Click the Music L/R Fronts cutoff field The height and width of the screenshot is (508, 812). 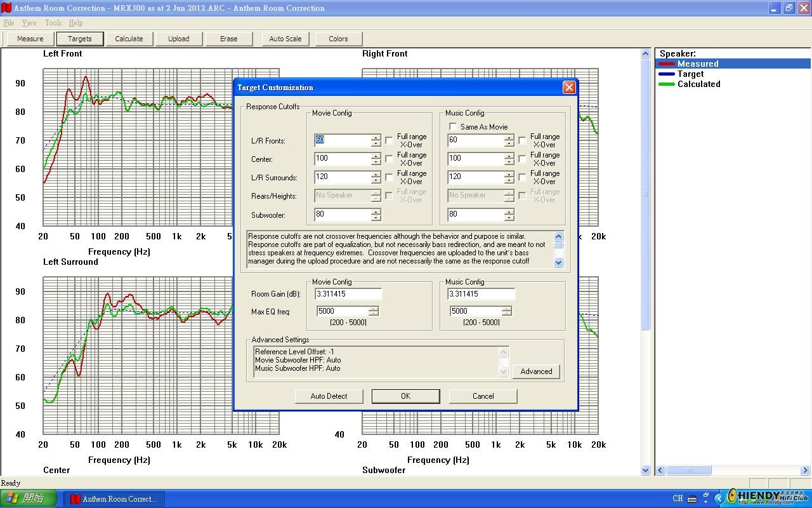pyautogui.click(x=476, y=140)
